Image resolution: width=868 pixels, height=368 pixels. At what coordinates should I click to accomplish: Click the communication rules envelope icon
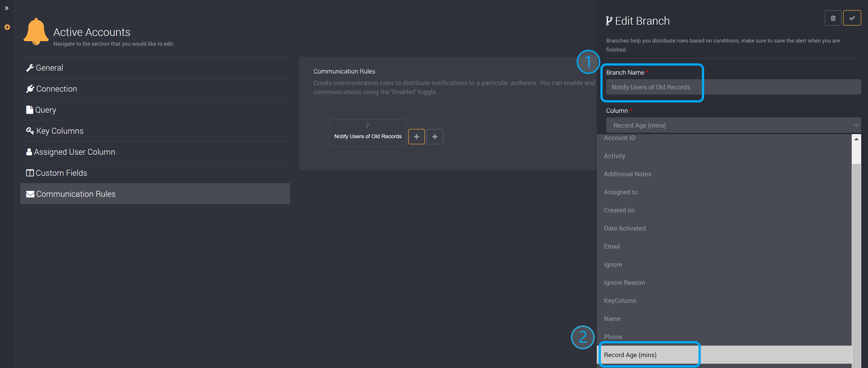(29, 193)
